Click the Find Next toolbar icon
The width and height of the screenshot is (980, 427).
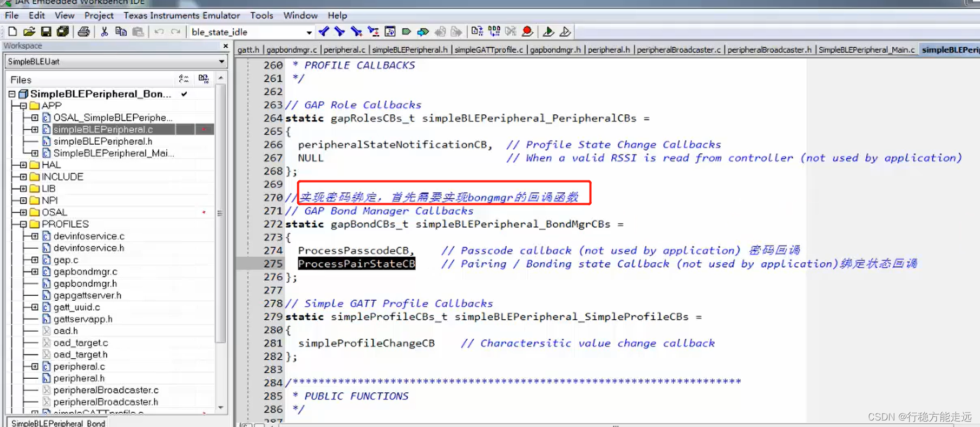339,32
